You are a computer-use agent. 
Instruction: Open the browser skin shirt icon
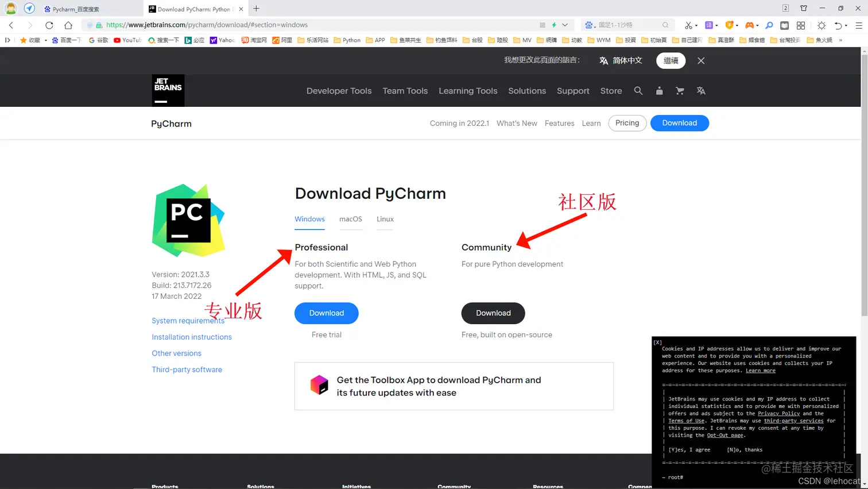[804, 8]
